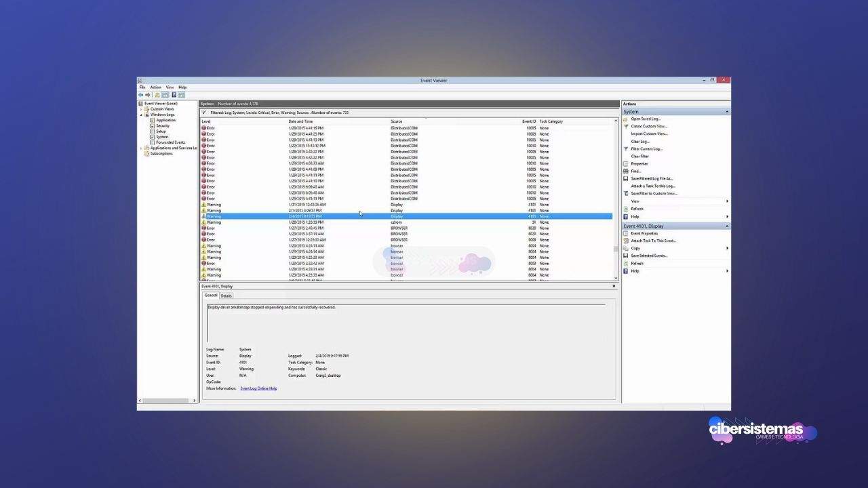The image size is (868, 488).
Task: Click the icon beside Save Filter to Custom View
Action: (x=626, y=193)
